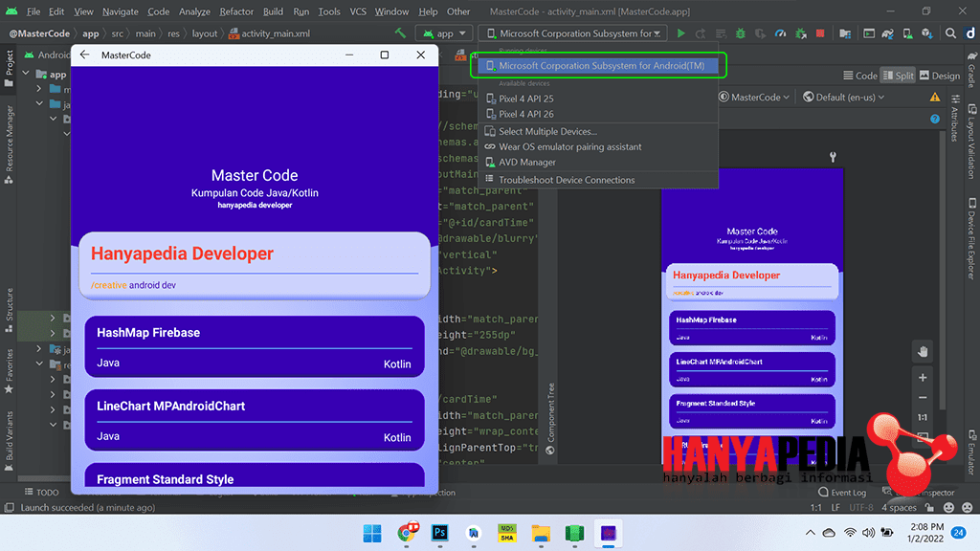Collapse the app module in the project tree
Viewport: 980px width, 551px height.
26,74
